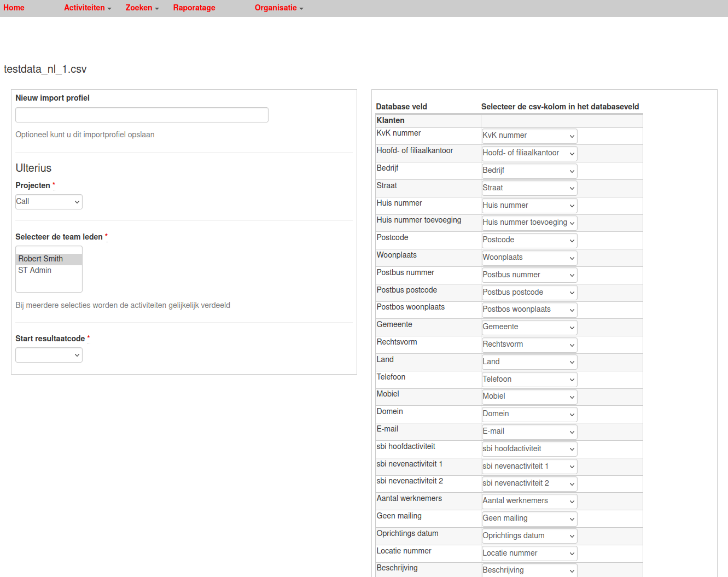Click the Nieuw import profiel text field
Image resolution: width=728 pixels, height=577 pixels.
[x=142, y=115]
